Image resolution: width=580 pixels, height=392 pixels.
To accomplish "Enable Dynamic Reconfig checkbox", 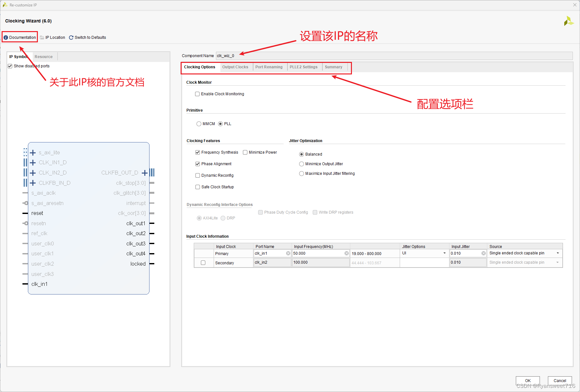I will click(x=198, y=175).
